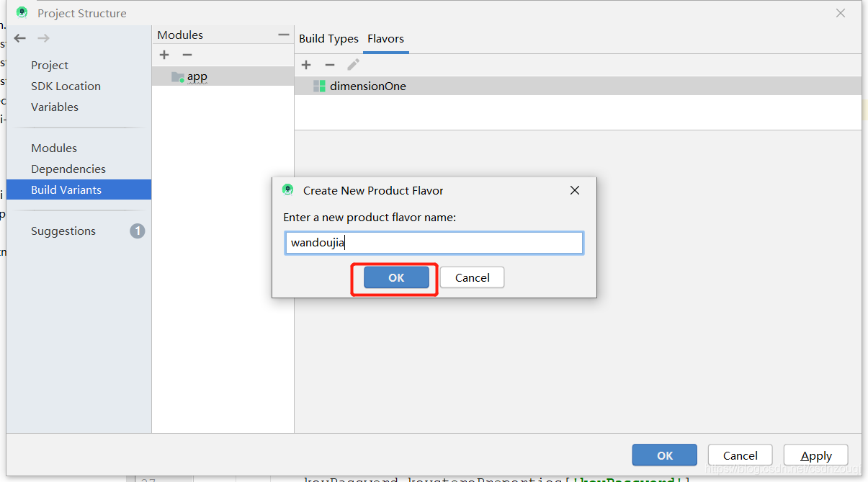The image size is (868, 482).
Task: Cancel the Create New Product Flavor dialog
Action: pos(473,277)
